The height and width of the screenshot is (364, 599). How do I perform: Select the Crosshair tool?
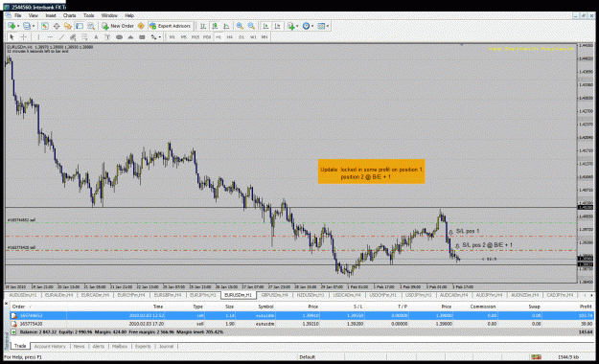24,37
